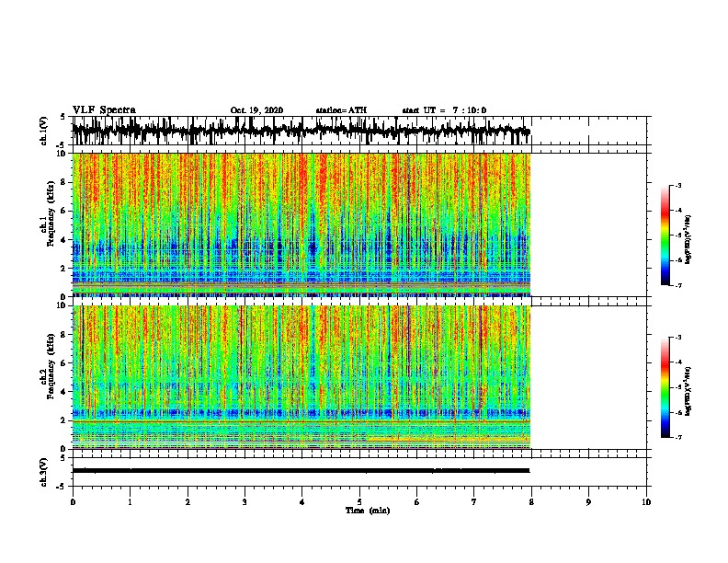Click the "-3" label on ch.1 color scale
Screen dimensions: 728x563
point(678,185)
